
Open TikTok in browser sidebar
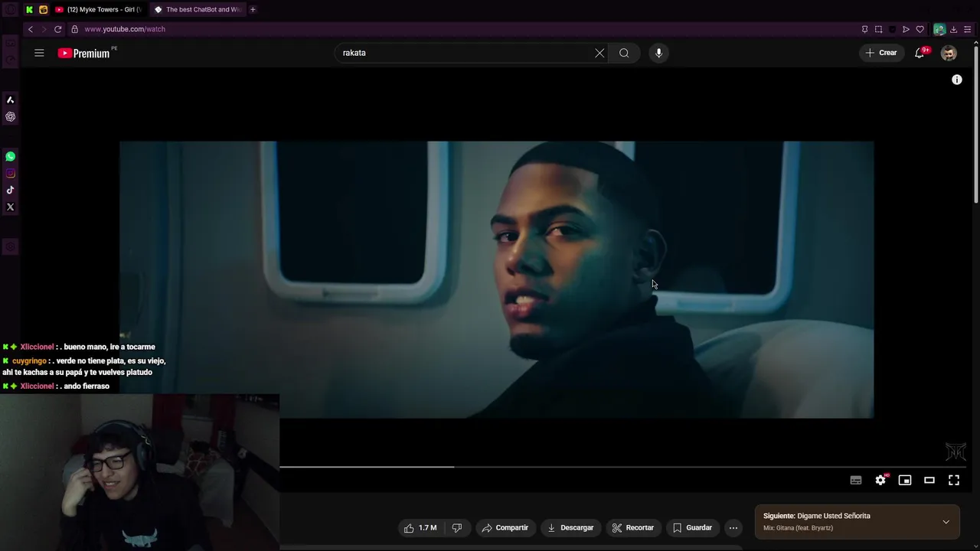point(10,190)
